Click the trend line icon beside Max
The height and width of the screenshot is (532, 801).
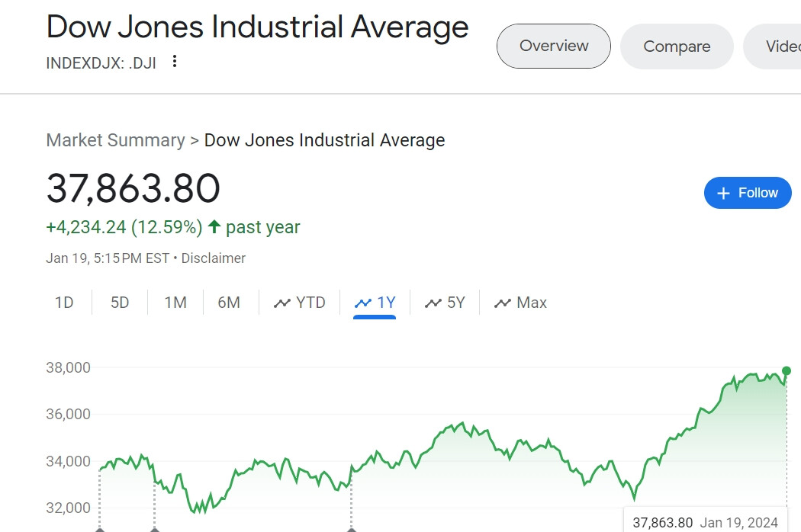click(502, 303)
